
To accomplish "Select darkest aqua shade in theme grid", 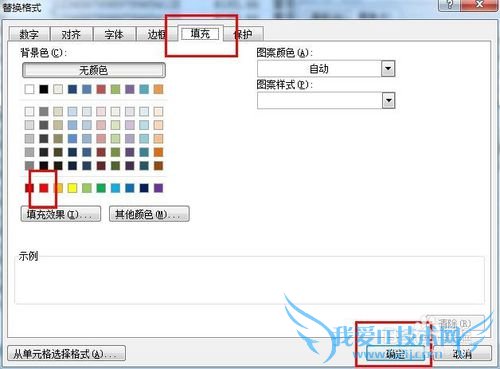I will pos(144,166).
